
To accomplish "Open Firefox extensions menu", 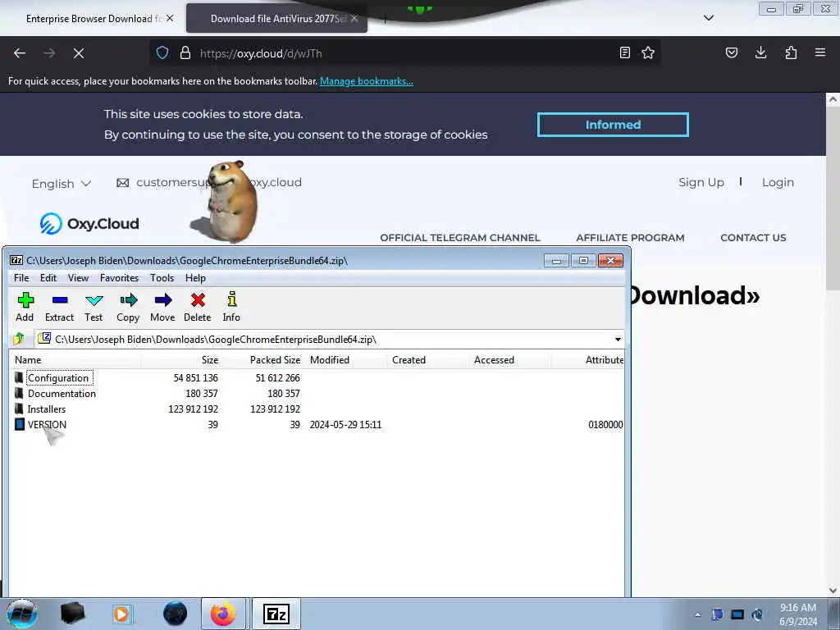I will point(792,52).
